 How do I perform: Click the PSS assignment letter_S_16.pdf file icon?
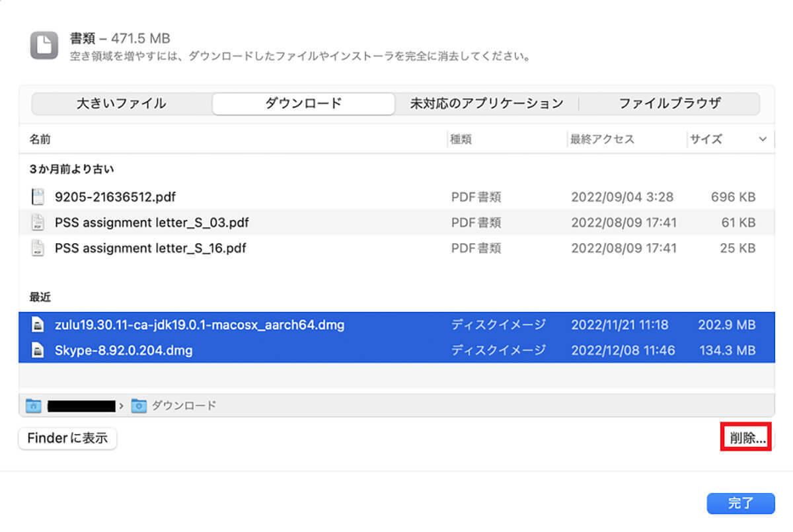tap(39, 248)
